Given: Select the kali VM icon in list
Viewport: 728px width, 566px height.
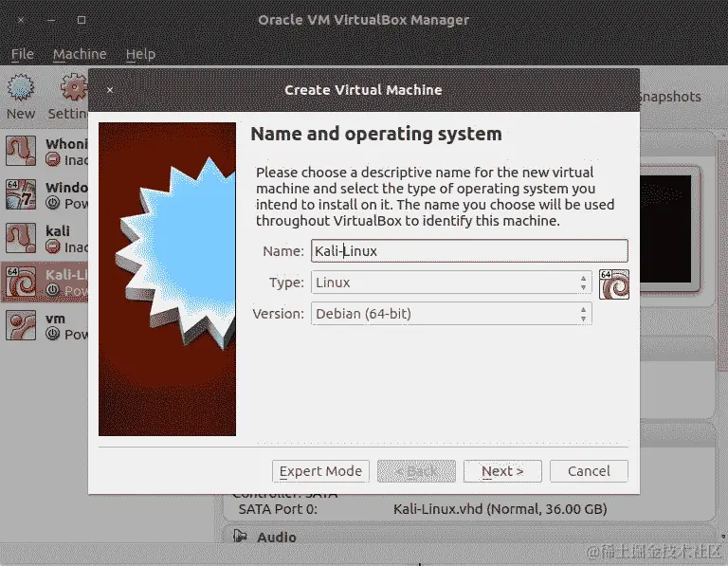Looking at the screenshot, I should point(21,238).
